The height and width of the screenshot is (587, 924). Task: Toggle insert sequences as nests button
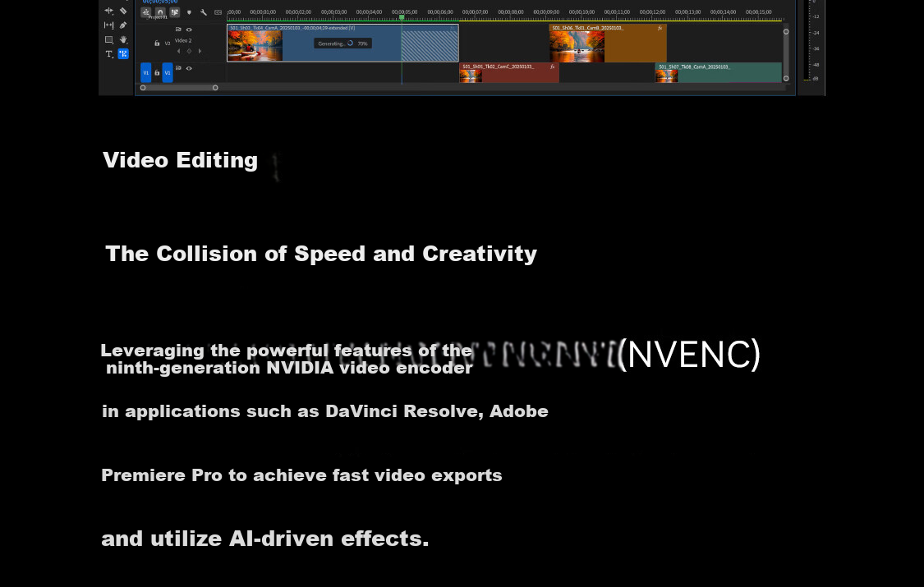point(145,11)
